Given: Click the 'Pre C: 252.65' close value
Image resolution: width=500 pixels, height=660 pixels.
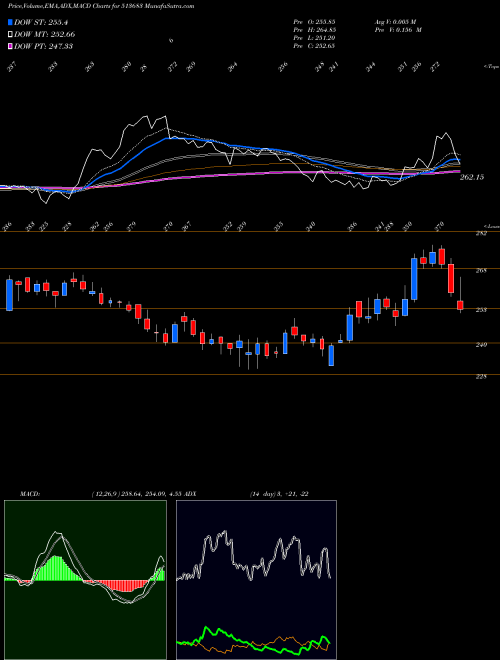Looking at the screenshot, I should 314,46.
